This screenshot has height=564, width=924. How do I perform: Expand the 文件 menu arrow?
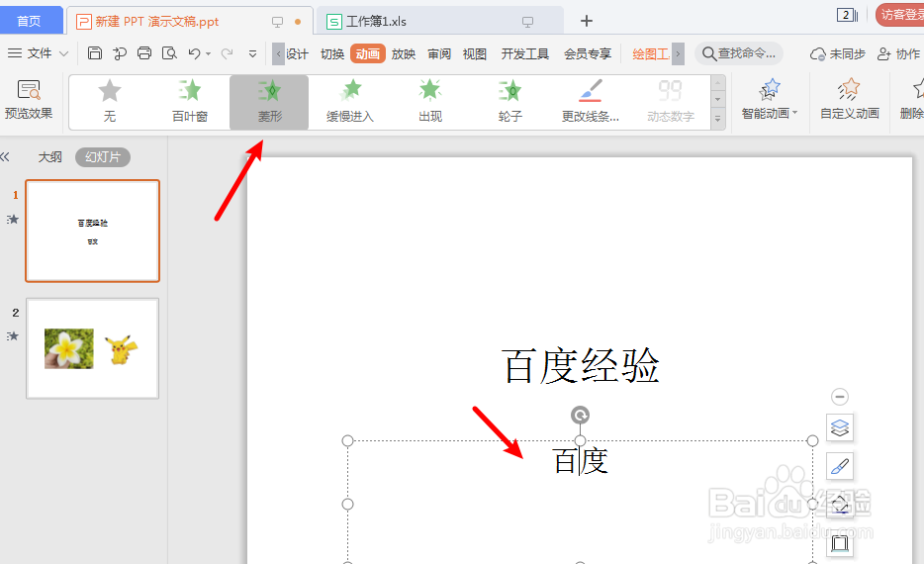click(64, 53)
